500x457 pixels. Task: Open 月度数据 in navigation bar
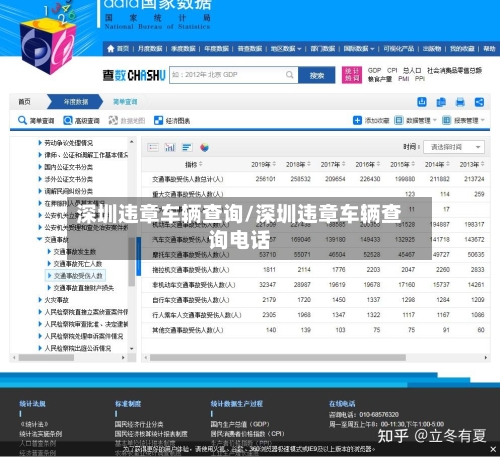coord(150,49)
